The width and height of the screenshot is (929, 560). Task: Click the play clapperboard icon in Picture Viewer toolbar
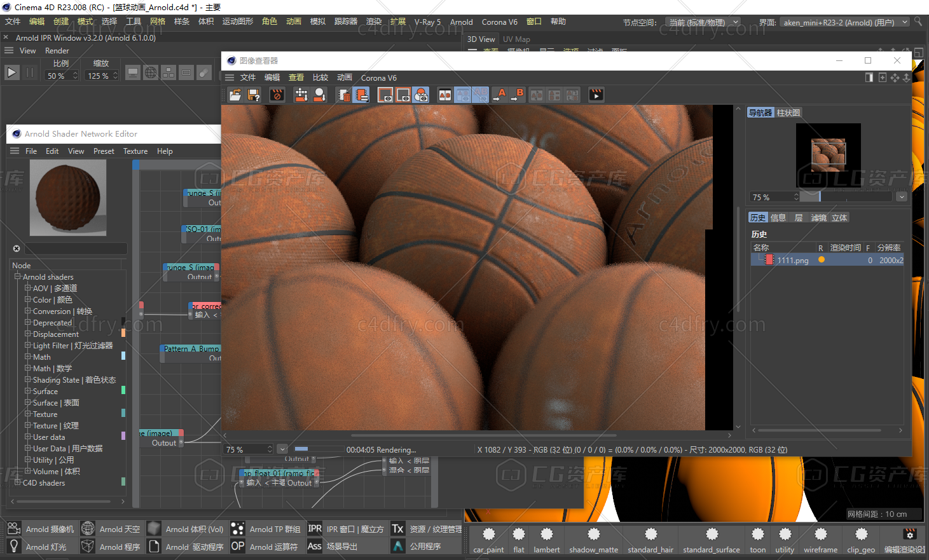(596, 95)
